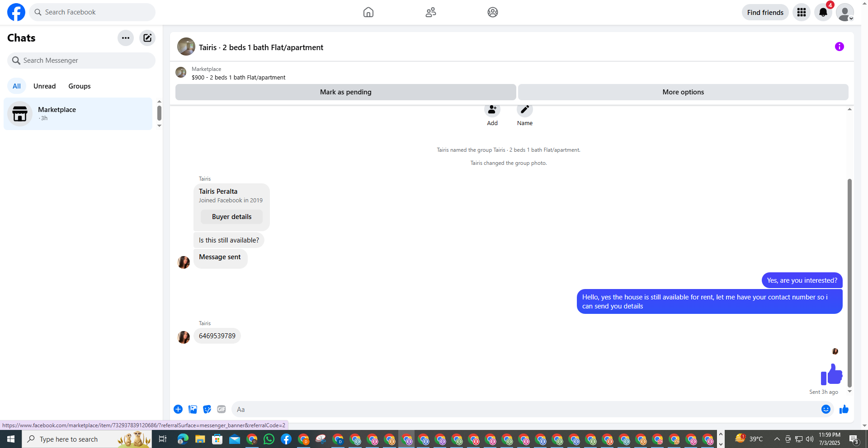
Task: Open the Groups icon in top navigation
Action: [x=493, y=12]
